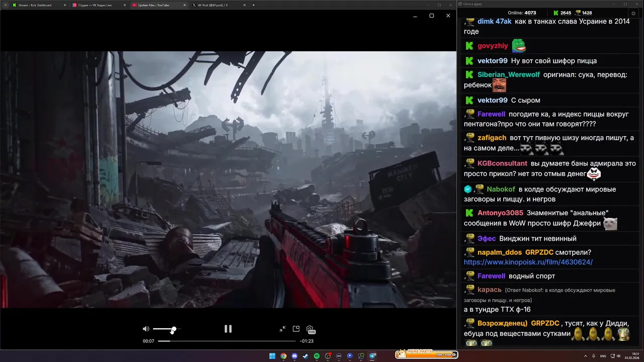Click the first Farewell username in chat
The height and width of the screenshot is (362, 644).
(x=491, y=114)
